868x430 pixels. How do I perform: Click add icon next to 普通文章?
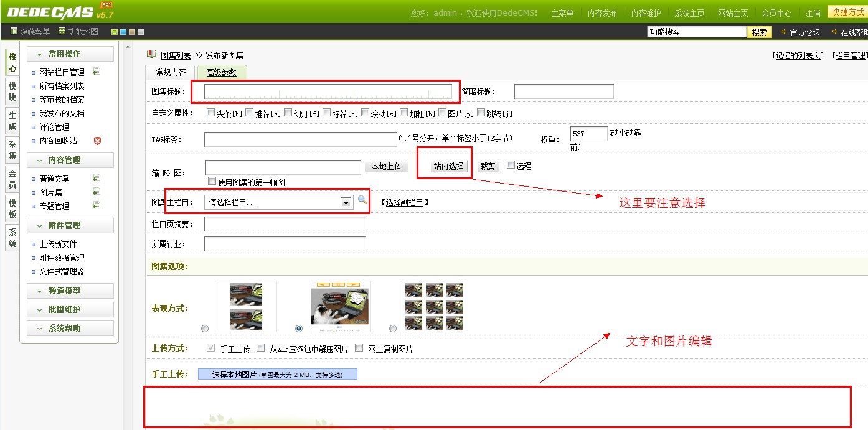(x=96, y=178)
